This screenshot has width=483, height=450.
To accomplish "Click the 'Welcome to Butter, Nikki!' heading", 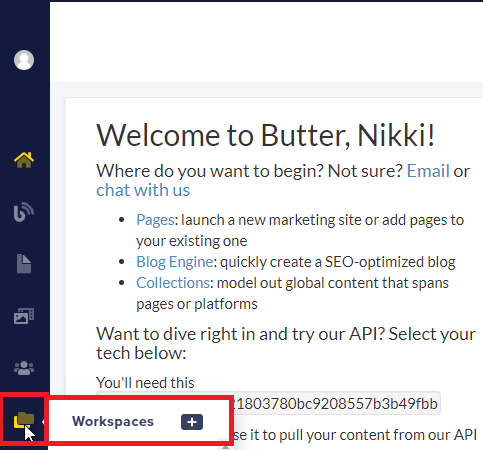I will pyautogui.click(x=266, y=135).
